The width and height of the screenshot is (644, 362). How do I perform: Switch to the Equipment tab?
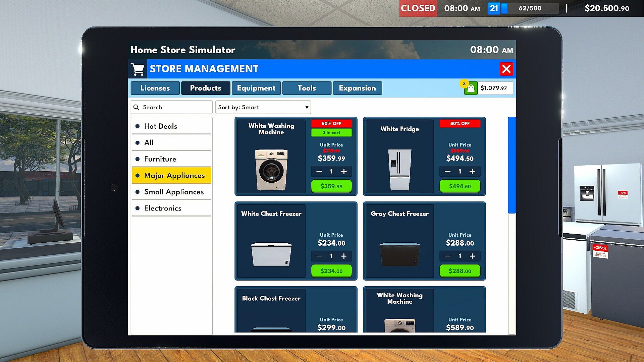(x=256, y=88)
